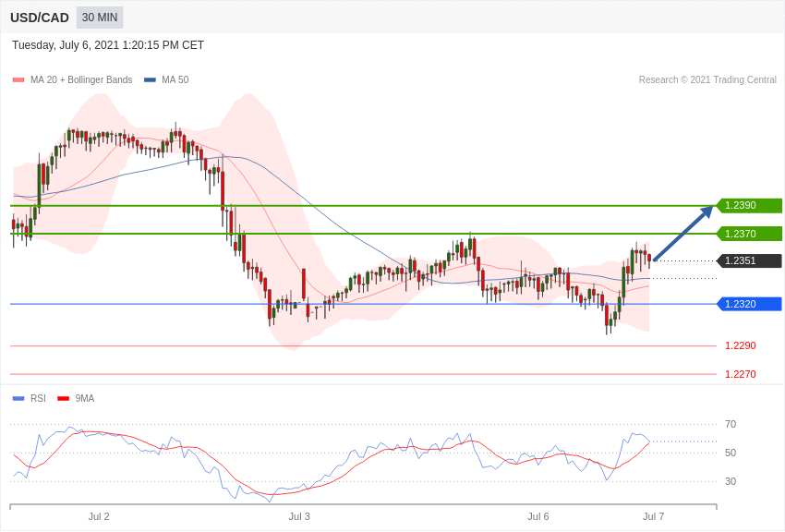Click the 1.2390 green resistance label

pyautogui.click(x=750, y=206)
